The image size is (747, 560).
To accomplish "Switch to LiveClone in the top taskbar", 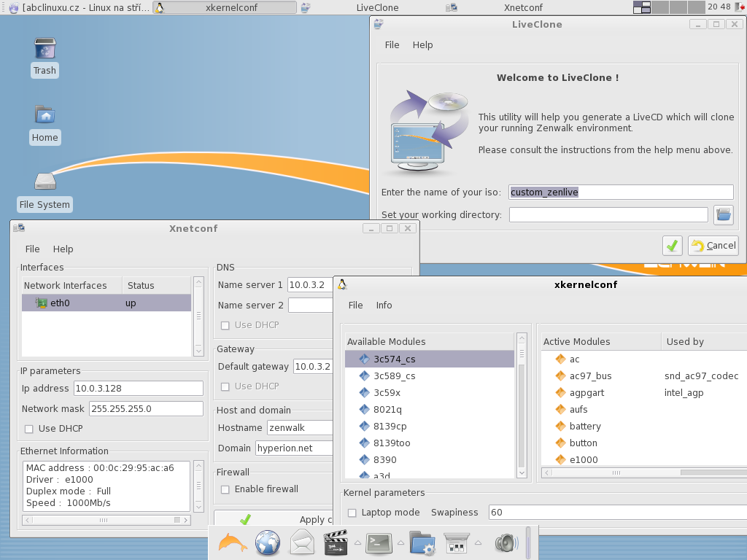I will [x=370, y=7].
